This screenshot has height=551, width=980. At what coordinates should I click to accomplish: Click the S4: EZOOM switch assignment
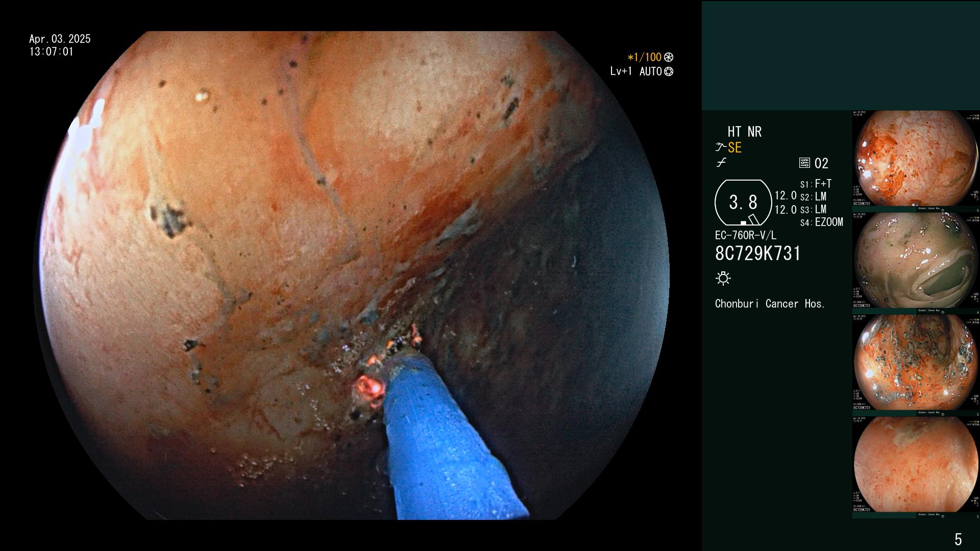[x=822, y=222]
